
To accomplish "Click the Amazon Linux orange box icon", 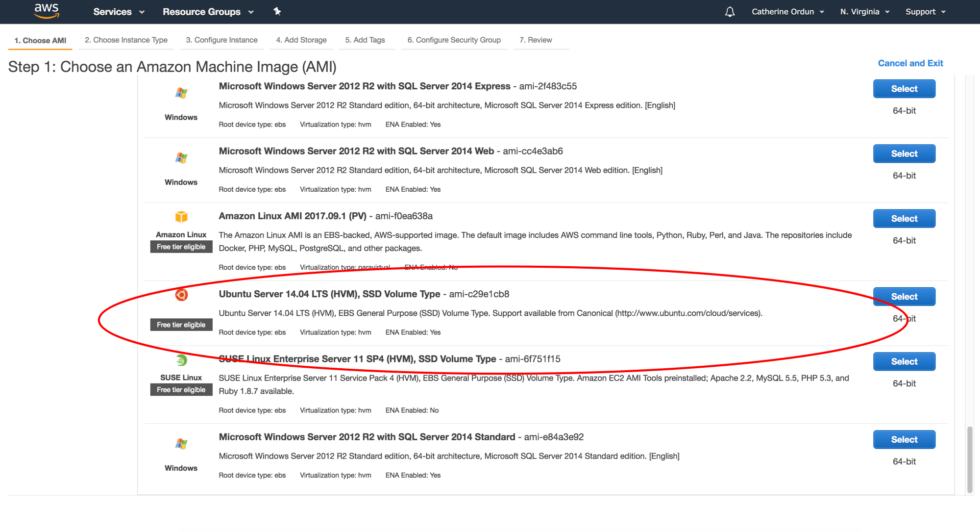I will click(181, 217).
